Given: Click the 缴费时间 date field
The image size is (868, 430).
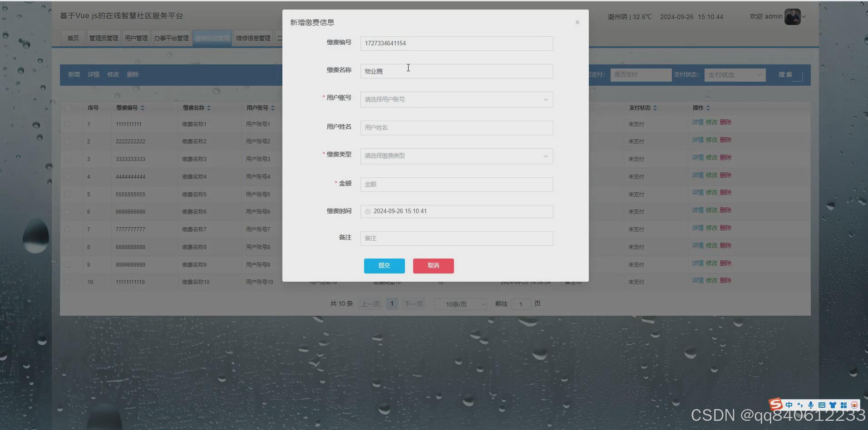Looking at the screenshot, I should tap(457, 211).
